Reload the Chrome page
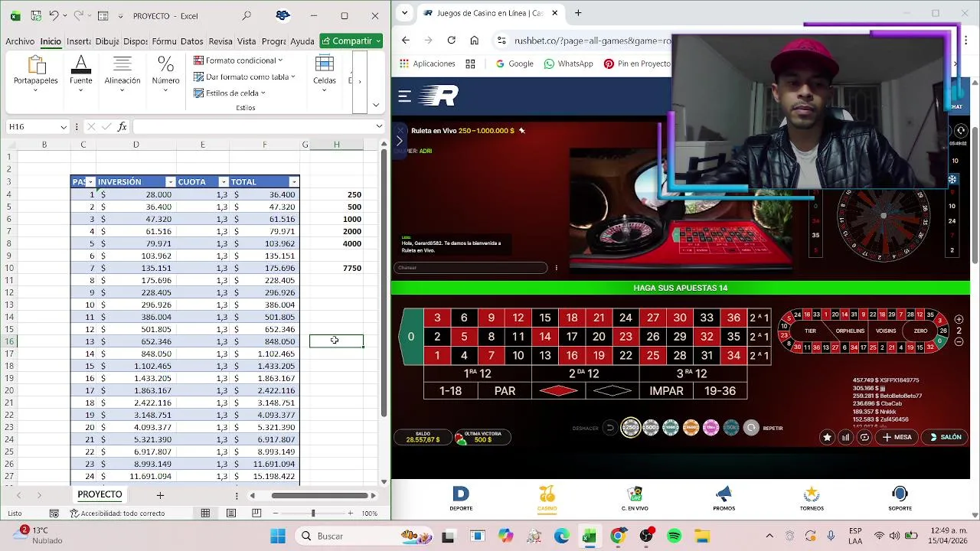This screenshot has height=551, width=980. [x=452, y=41]
